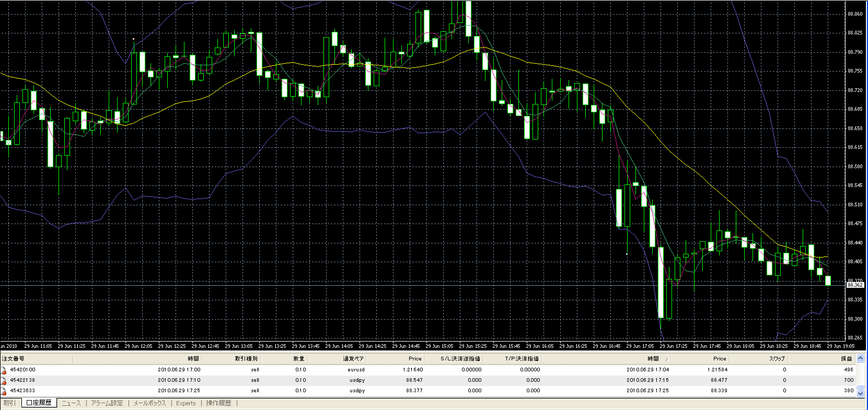This screenshot has width=868, height=410.
Task: Click the profit value 380
Action: (x=849, y=391)
